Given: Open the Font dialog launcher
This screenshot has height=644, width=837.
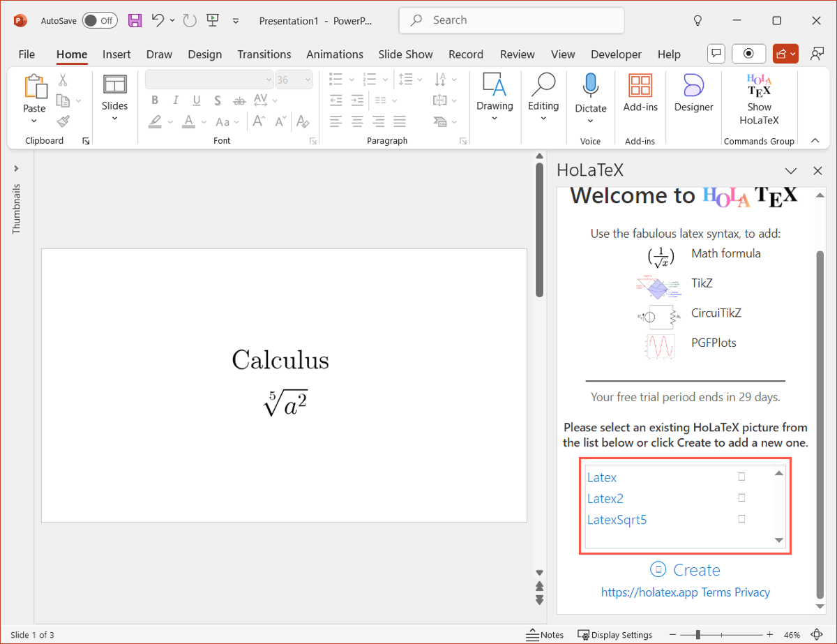Looking at the screenshot, I should pyautogui.click(x=313, y=142).
